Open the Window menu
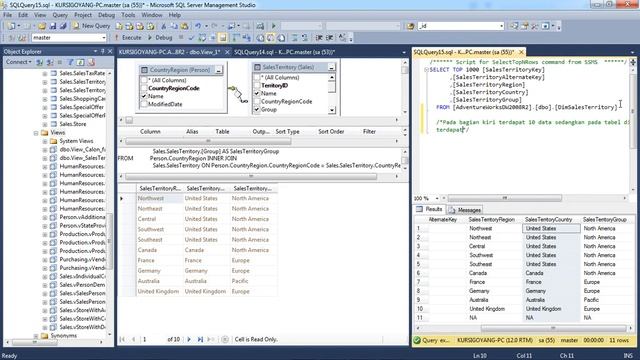The height and width of the screenshot is (360, 640). point(152,15)
